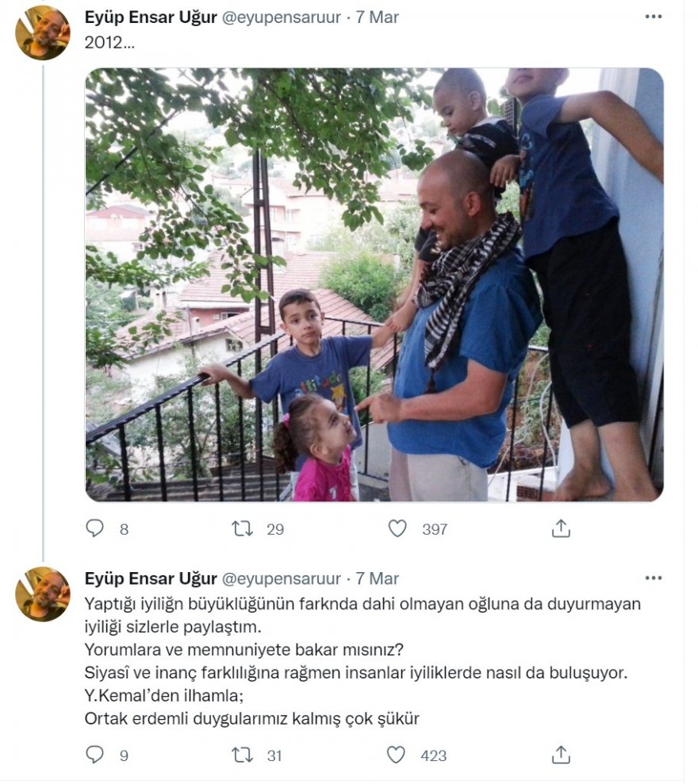Like the tweet with 423 likes
698x784 pixels.
pos(397,755)
